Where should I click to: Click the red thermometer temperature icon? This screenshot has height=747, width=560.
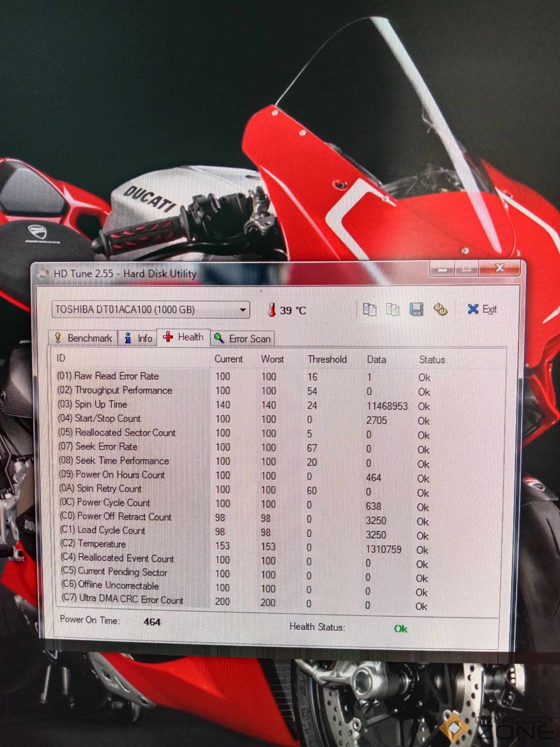coord(272,310)
